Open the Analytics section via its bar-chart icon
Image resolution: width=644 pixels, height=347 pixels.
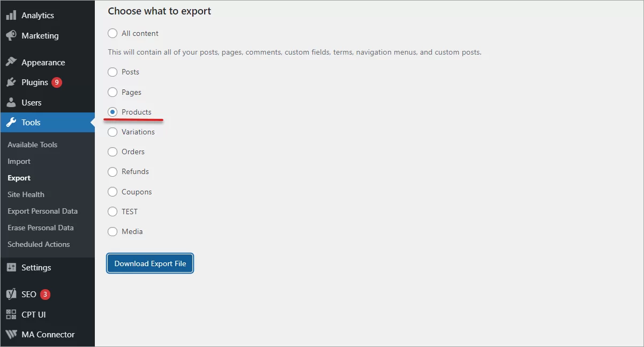click(x=11, y=15)
